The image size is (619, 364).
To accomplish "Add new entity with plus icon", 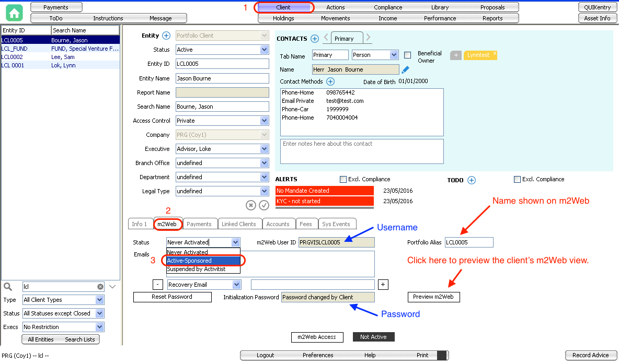I will click(x=166, y=36).
